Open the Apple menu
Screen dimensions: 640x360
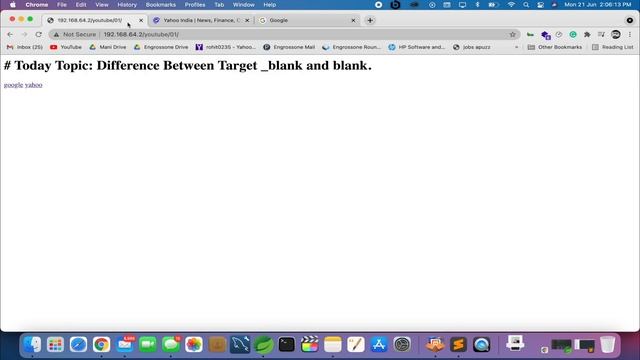tap(13, 5)
